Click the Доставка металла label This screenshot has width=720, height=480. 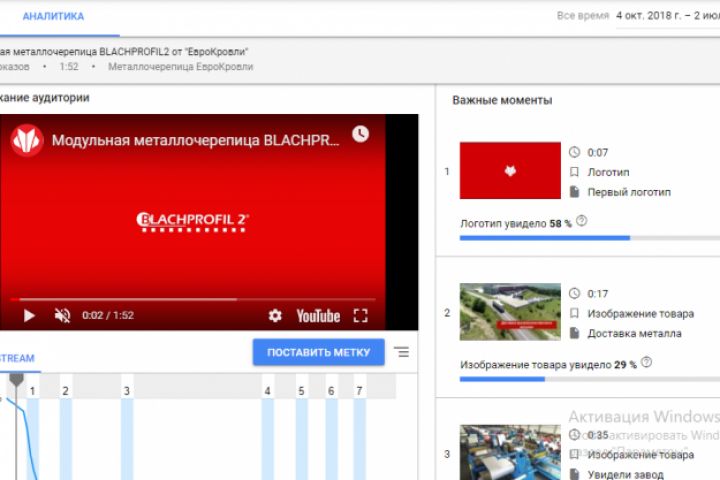coord(634,333)
